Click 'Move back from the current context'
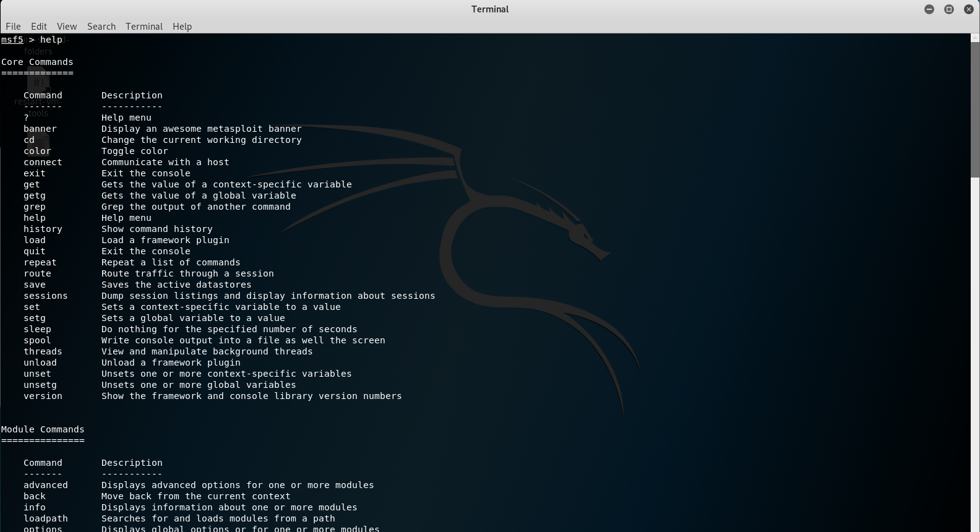Screen dimensions: 980x532 click(196, 496)
